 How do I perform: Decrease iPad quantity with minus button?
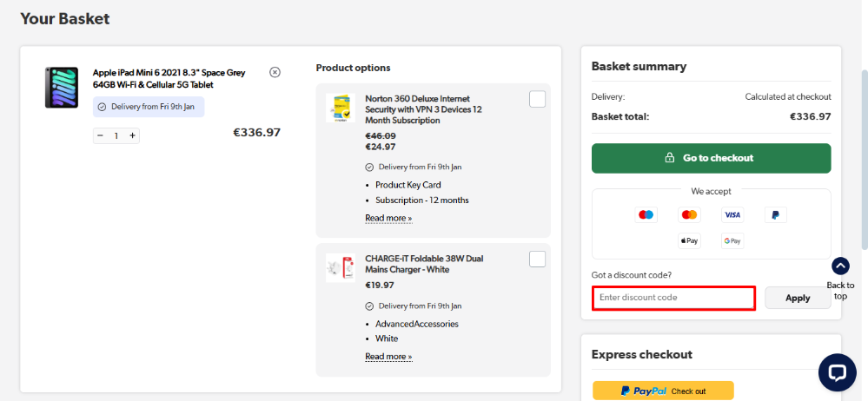[100, 135]
